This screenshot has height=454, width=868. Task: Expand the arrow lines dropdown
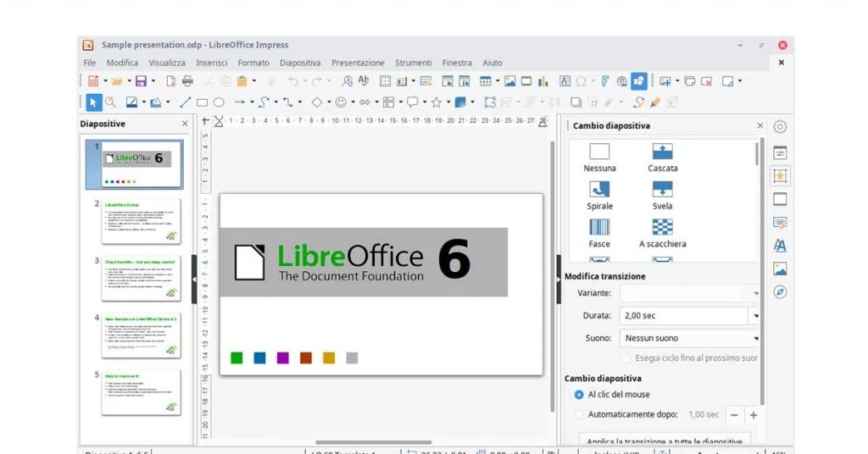click(x=252, y=102)
